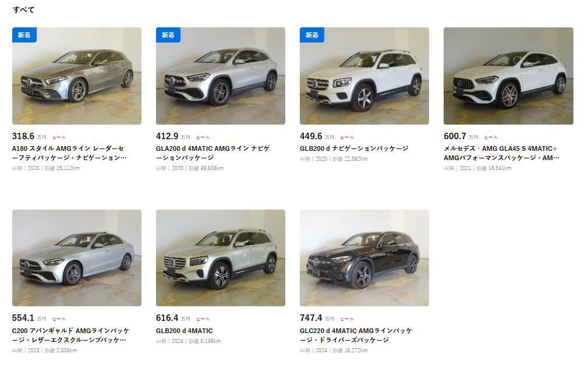The width and height of the screenshot is (588, 368).
Task: Open the black GLC220 d photo
Action: (364, 258)
